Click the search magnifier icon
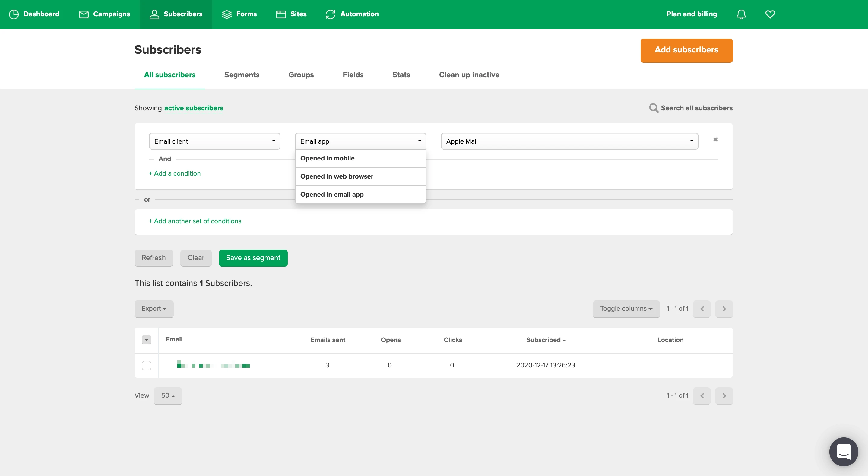Image resolution: width=868 pixels, height=476 pixels. pos(653,108)
